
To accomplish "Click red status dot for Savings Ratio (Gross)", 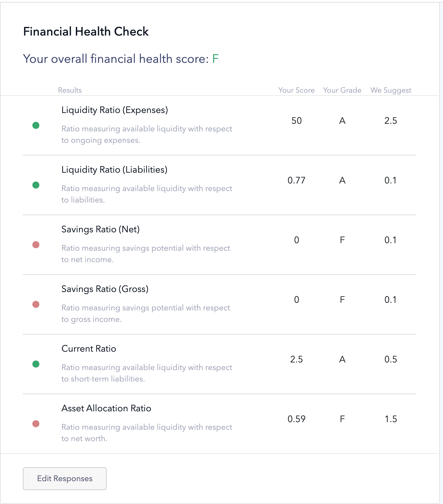I will (36, 304).
